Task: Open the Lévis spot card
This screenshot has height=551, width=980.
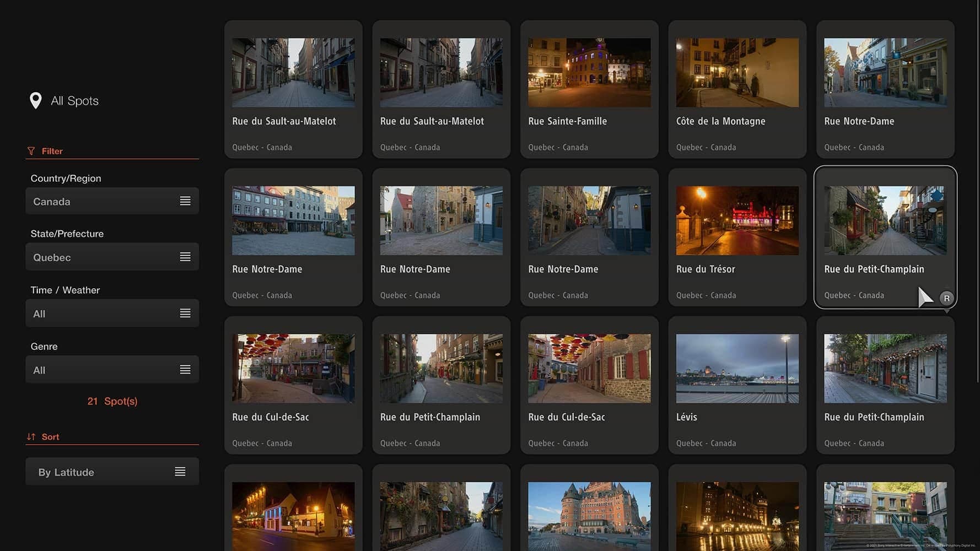Action: click(x=737, y=385)
